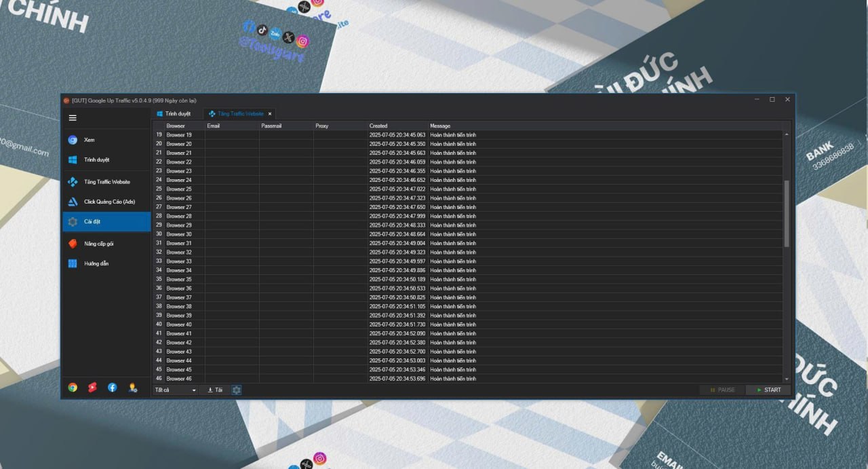Click the Ads icon beside Click Quảng Cáo
This screenshot has width=868, height=469.
(x=73, y=202)
